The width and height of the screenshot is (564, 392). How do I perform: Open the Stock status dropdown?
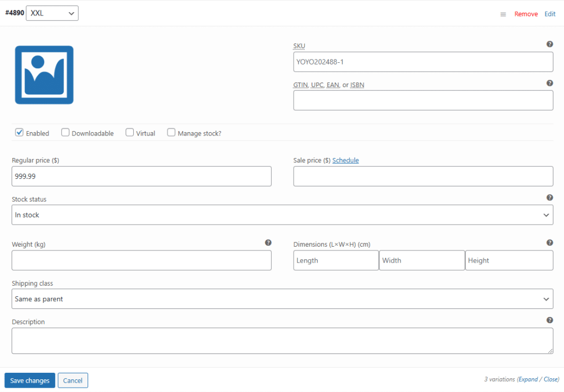[283, 215]
